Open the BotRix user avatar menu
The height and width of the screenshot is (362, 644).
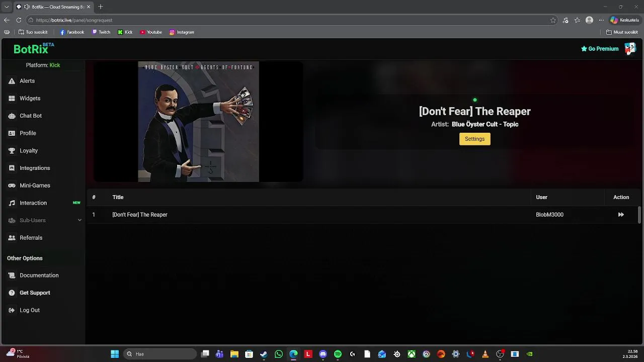click(630, 48)
